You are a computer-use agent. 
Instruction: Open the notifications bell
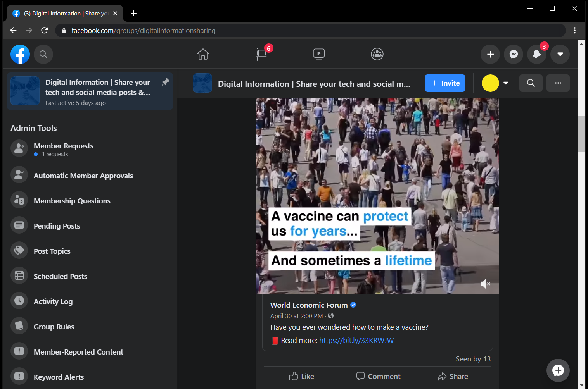coord(537,54)
